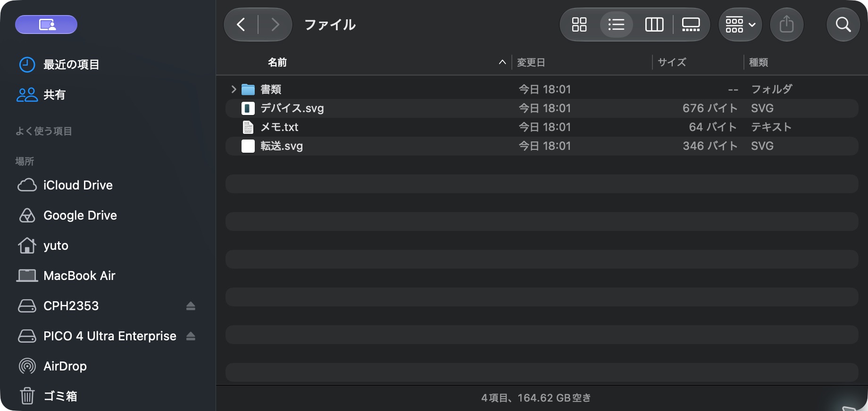Select the file name 転送.svg

point(282,146)
